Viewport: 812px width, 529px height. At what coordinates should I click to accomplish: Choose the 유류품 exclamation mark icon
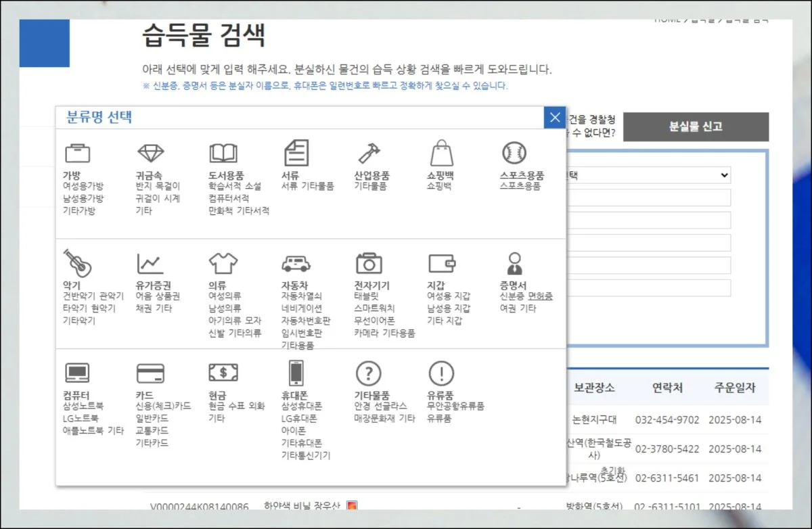(441, 373)
